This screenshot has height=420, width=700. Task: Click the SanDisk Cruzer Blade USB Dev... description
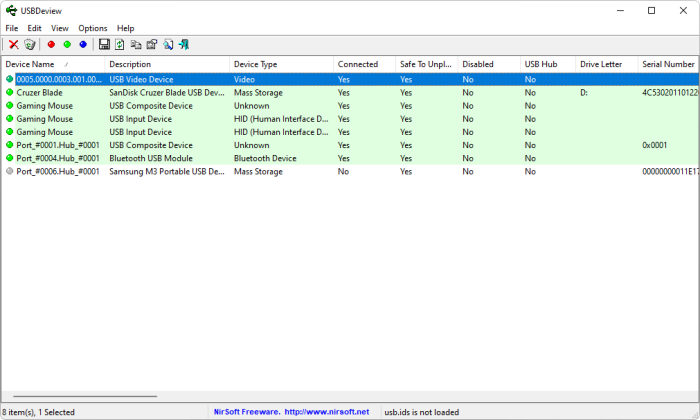pyautogui.click(x=167, y=92)
